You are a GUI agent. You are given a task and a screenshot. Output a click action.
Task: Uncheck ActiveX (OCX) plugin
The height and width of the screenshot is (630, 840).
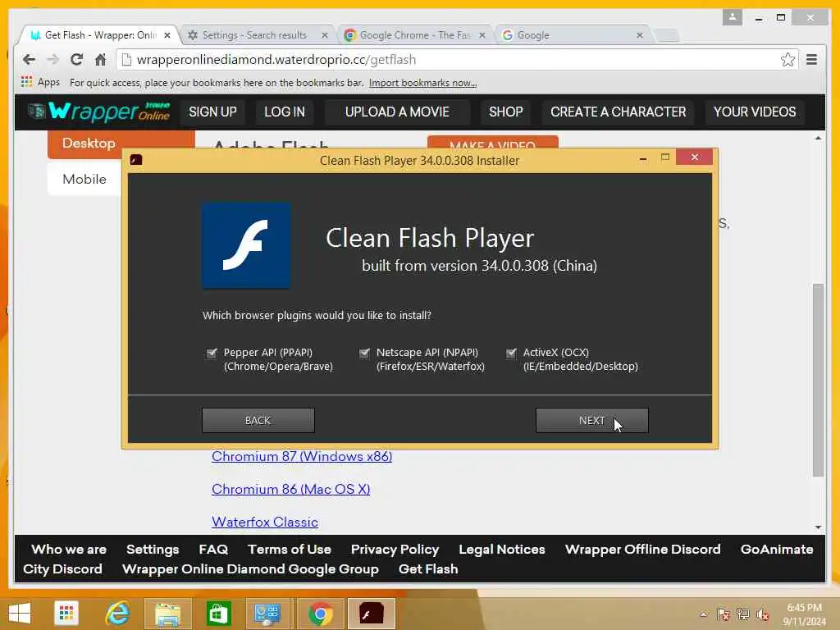(x=511, y=353)
